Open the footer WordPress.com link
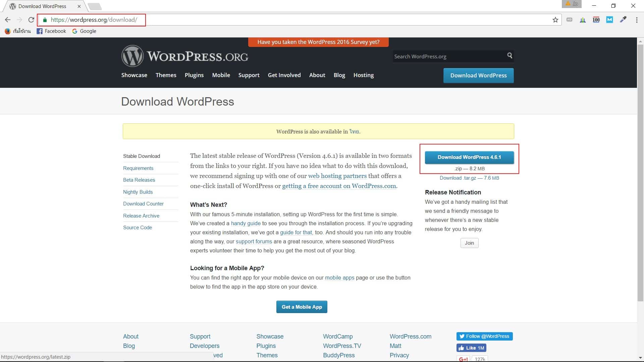644x362 pixels. pos(411,337)
